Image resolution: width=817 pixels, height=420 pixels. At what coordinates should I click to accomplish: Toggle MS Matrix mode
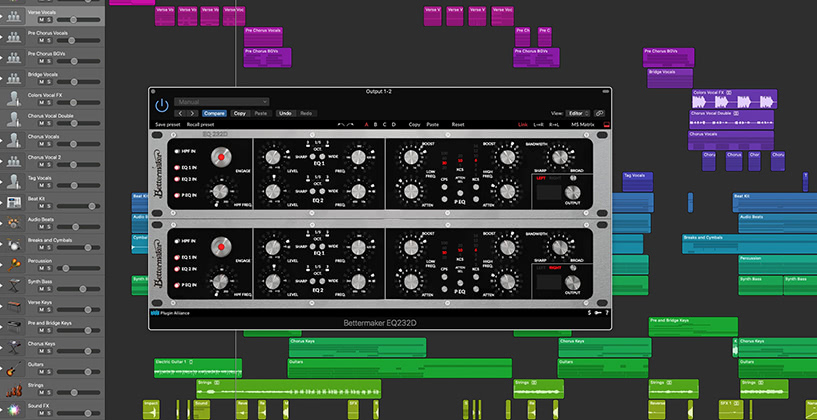click(583, 125)
